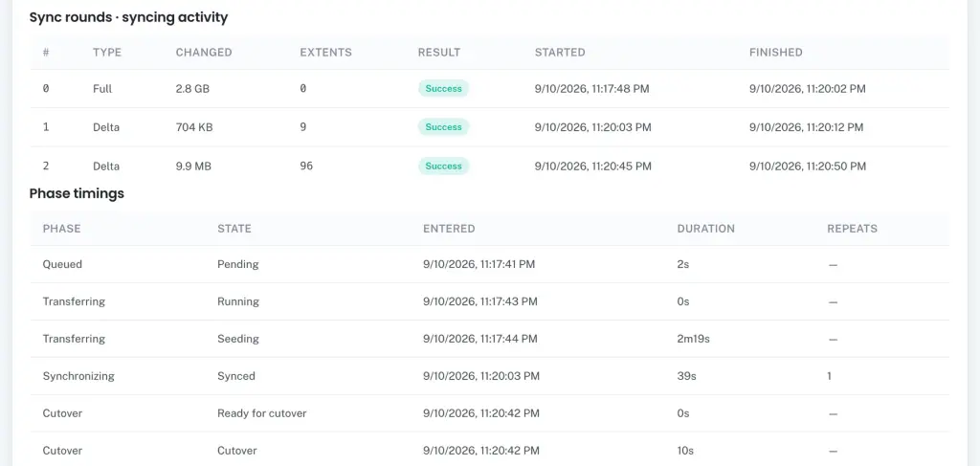Click the 2s duration value
Screen dimensions: 980x466
coord(683,264)
